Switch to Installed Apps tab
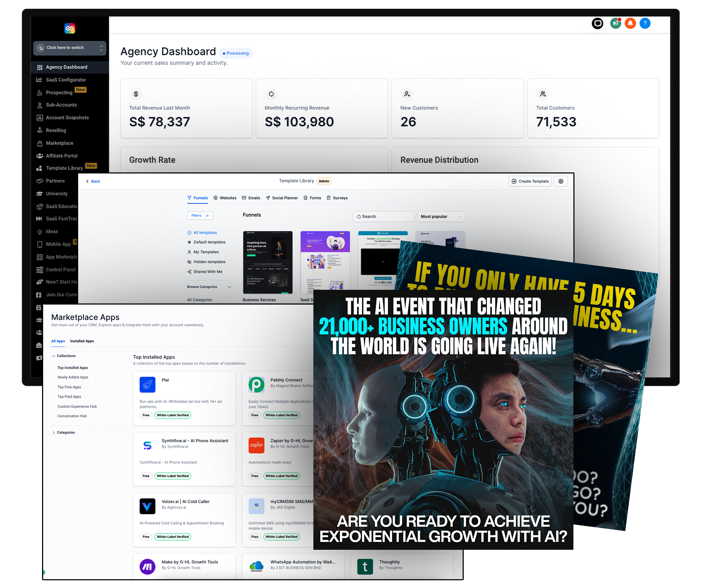 click(82, 341)
